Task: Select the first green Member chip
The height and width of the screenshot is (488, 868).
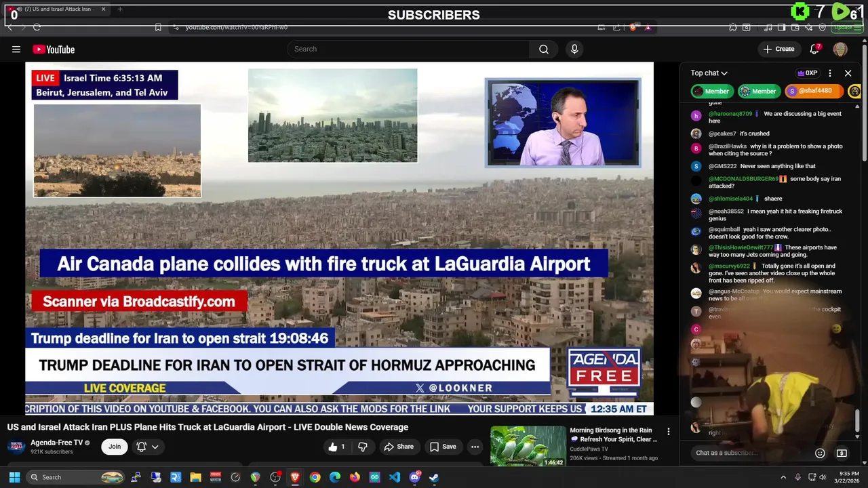Action: tap(711, 91)
